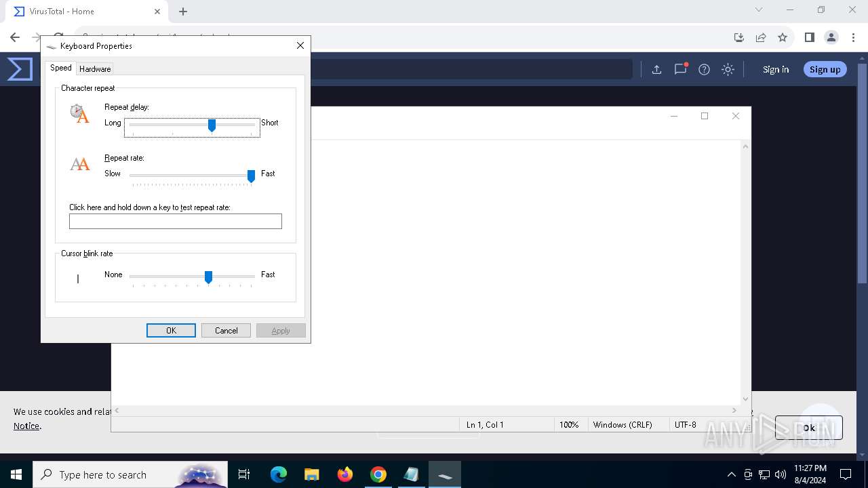Click the Notice link in cookie banner
The width and height of the screenshot is (868, 488).
click(x=26, y=426)
